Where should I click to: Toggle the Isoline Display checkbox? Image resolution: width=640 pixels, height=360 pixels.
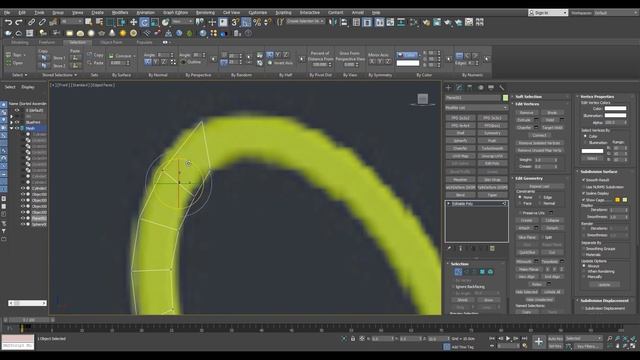click(584, 193)
